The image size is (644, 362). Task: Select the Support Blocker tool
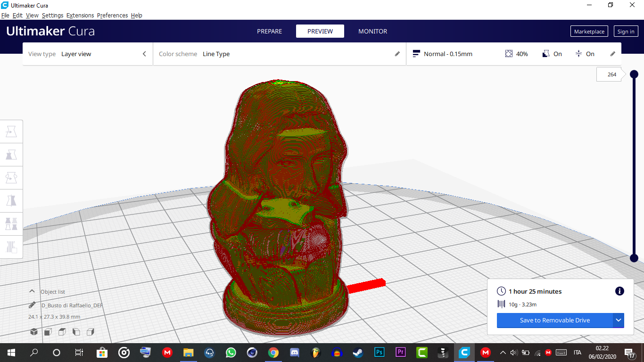click(x=11, y=247)
